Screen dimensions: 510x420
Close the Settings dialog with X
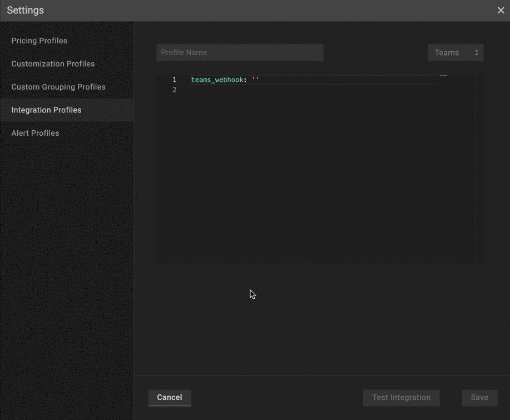click(x=501, y=11)
